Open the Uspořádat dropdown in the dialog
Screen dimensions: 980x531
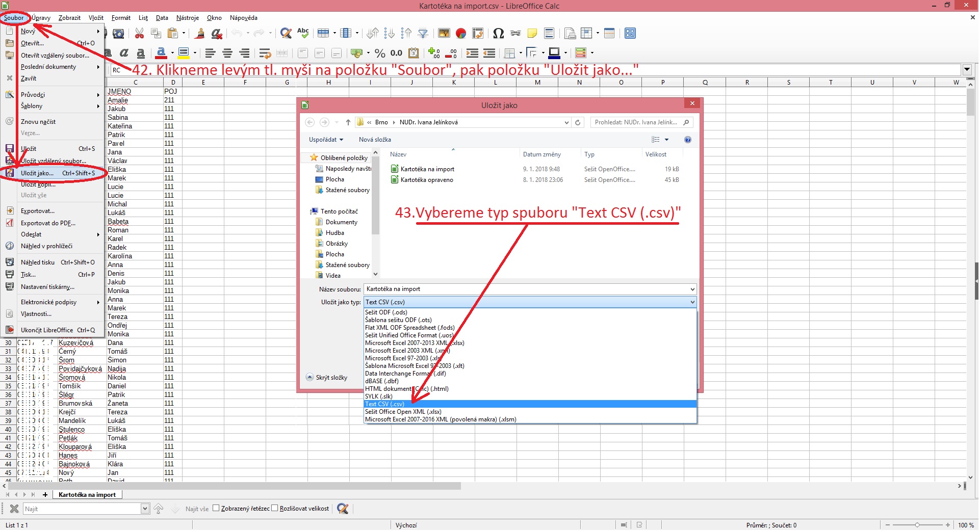pos(326,140)
